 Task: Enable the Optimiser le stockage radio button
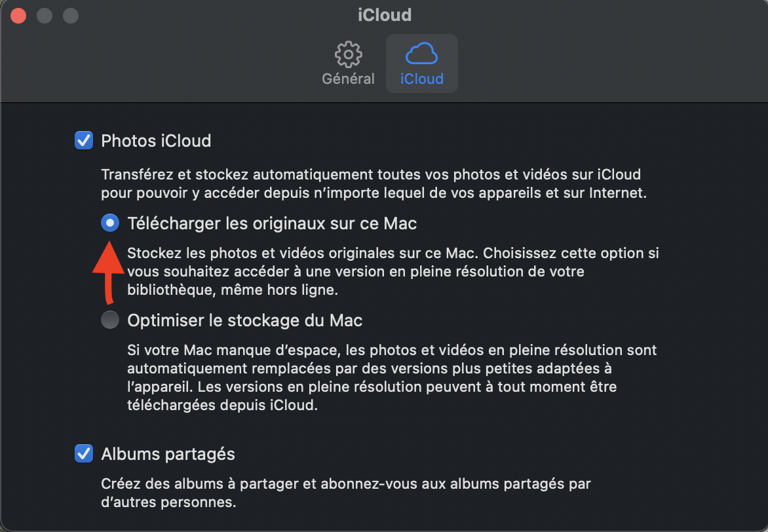110,320
